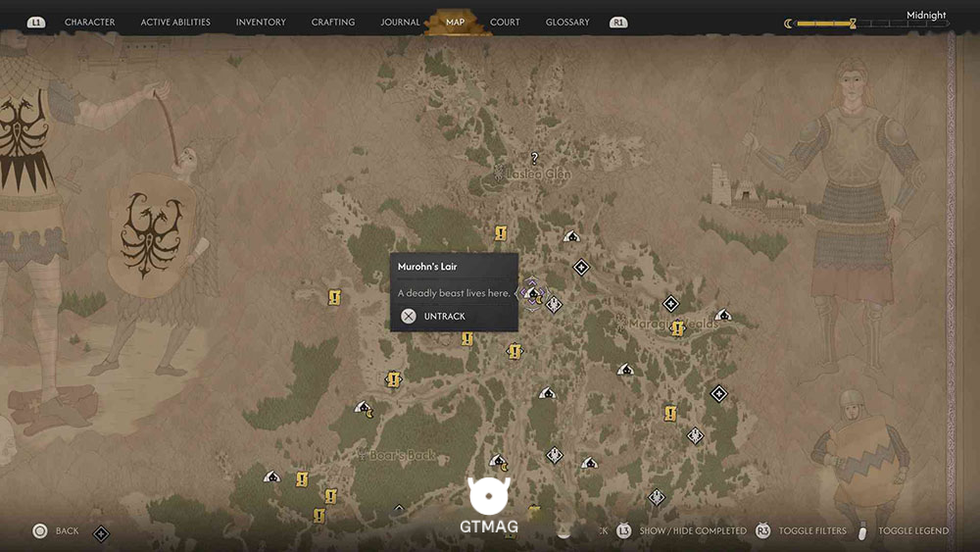
Task: Click the 'A deadly beast lives here.' description
Action: tap(454, 292)
